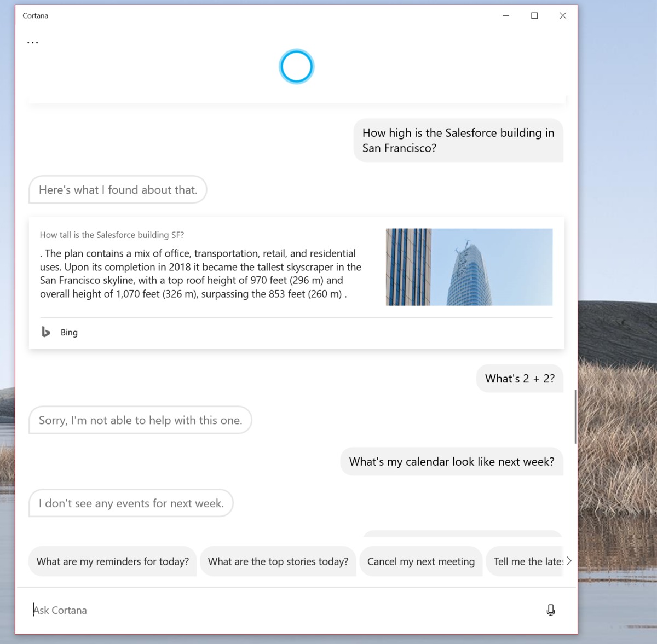Image resolution: width=657 pixels, height=644 pixels.
Task: Click the 'What's 2 + 2?' message bubble
Action: click(520, 379)
